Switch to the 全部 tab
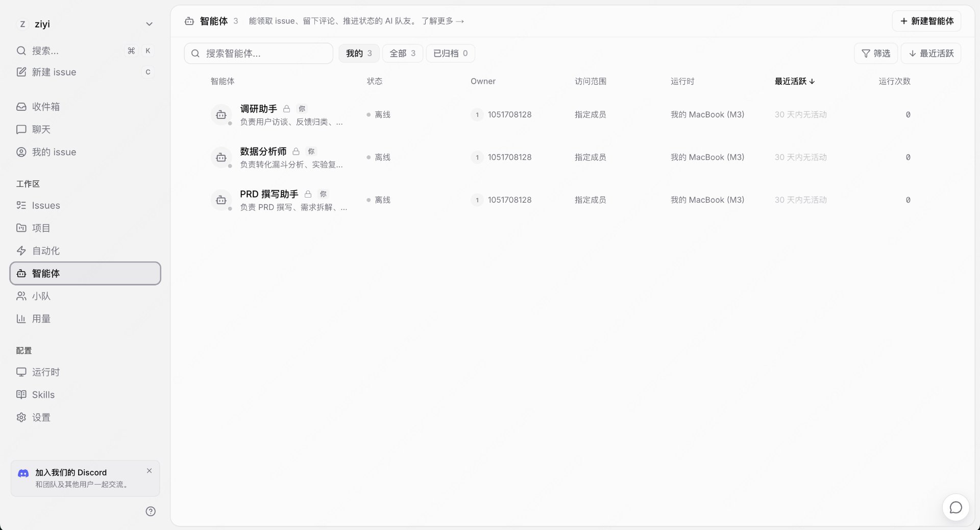The width and height of the screenshot is (980, 530). point(402,53)
